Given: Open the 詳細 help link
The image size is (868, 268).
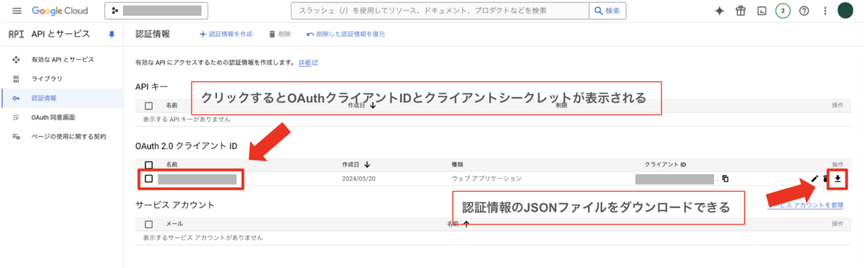Looking at the screenshot, I should click(x=308, y=63).
